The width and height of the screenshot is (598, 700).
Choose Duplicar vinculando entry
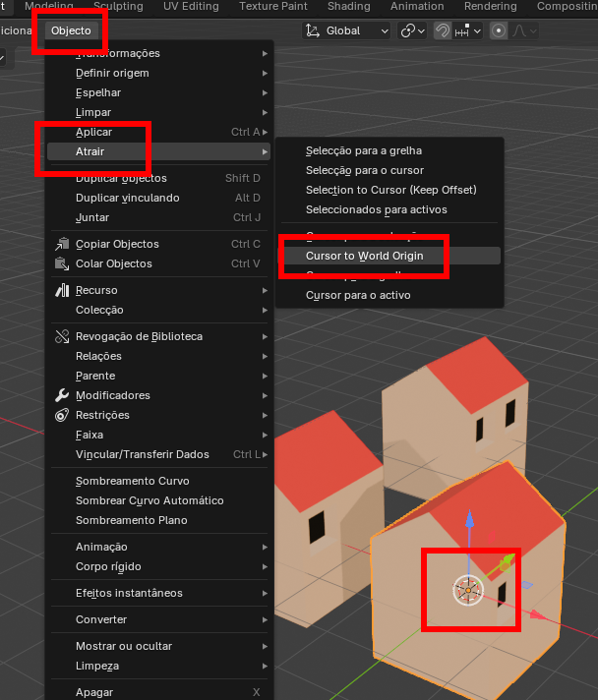pyautogui.click(x=158, y=198)
